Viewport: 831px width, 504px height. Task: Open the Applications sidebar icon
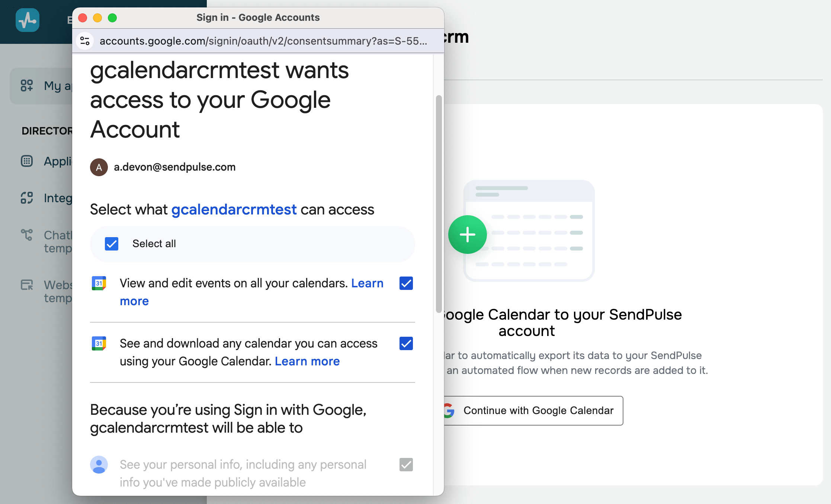[x=27, y=161]
